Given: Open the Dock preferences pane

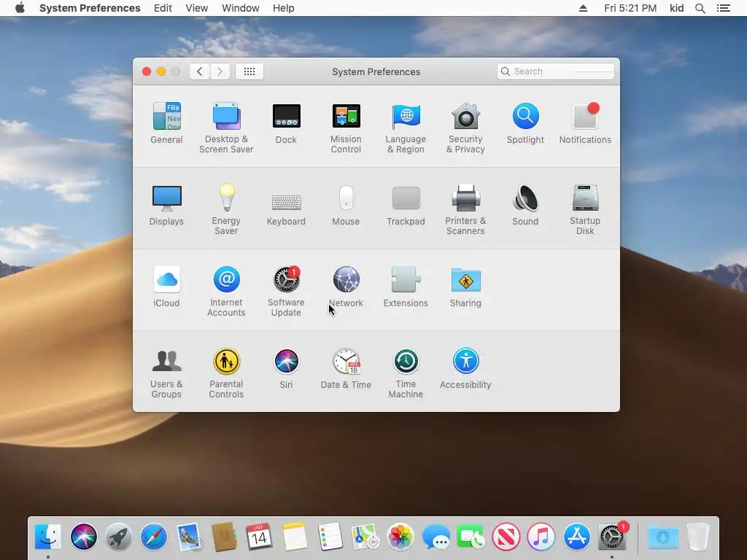Looking at the screenshot, I should coord(286,122).
